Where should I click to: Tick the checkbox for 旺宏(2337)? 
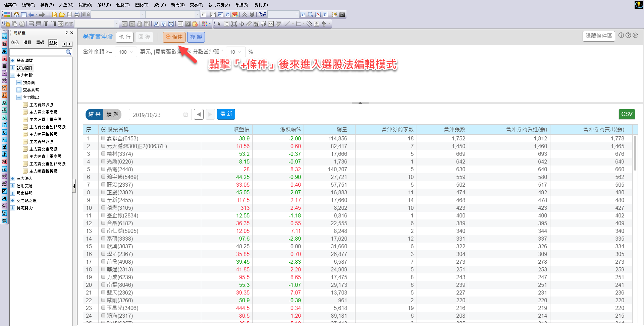click(103, 184)
